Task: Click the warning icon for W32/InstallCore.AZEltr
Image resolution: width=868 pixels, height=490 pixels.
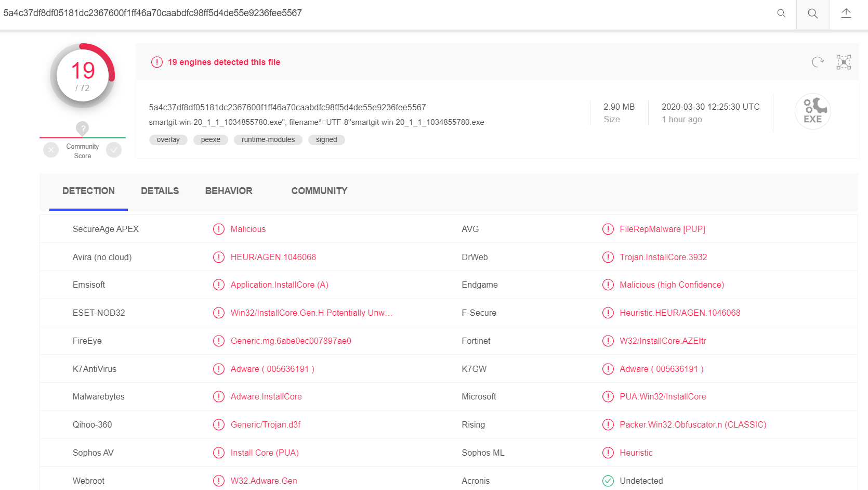Action: click(608, 341)
